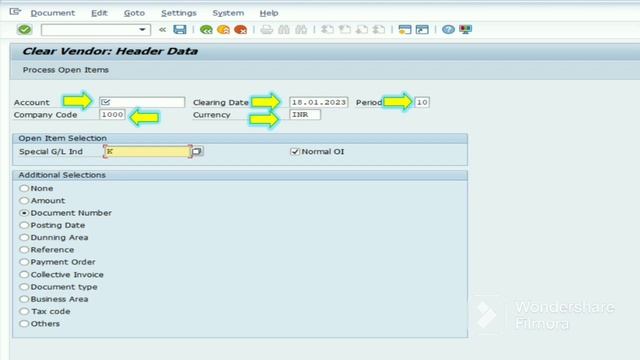Open the Edit menu
The width and height of the screenshot is (640, 360).
99,13
